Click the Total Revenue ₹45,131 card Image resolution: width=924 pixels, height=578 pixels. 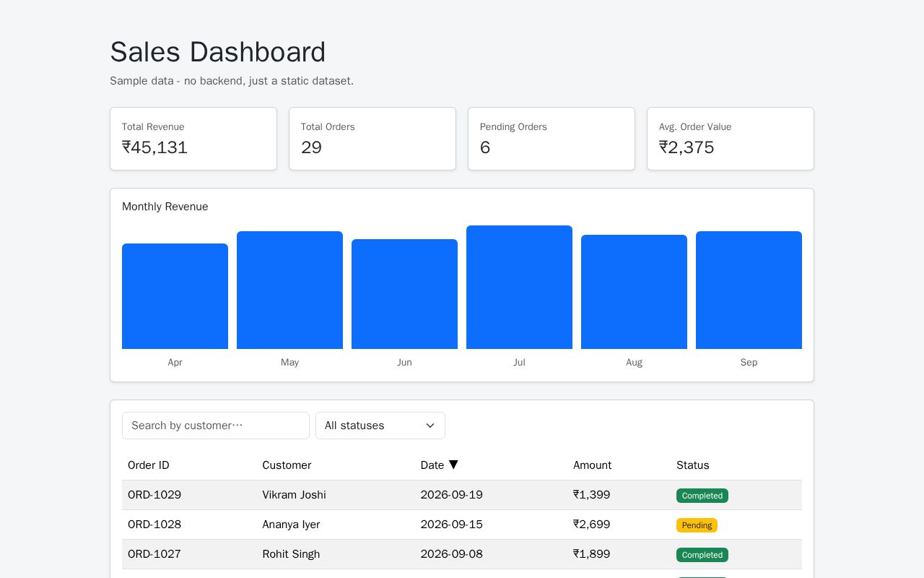pyautogui.click(x=193, y=139)
